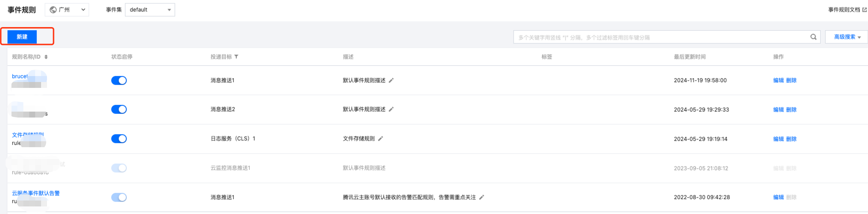
Task: Edit description pencil in 消息推送2 row
Action: pyautogui.click(x=391, y=109)
